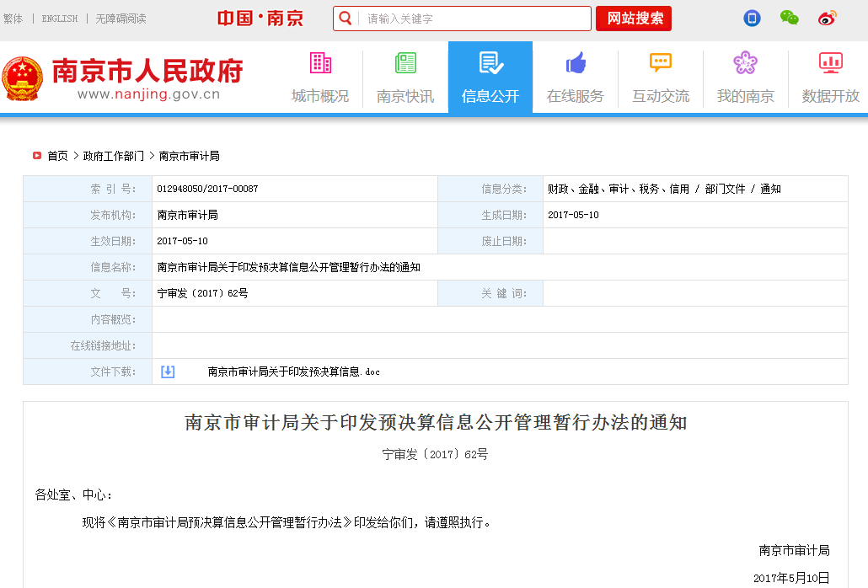The height and width of the screenshot is (588, 868).
Task: Click the download arrow icon for the doc file
Action: coord(168,372)
